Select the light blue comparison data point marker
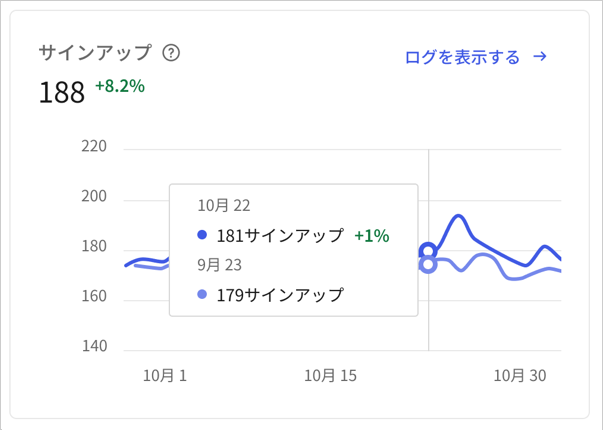 (x=428, y=265)
